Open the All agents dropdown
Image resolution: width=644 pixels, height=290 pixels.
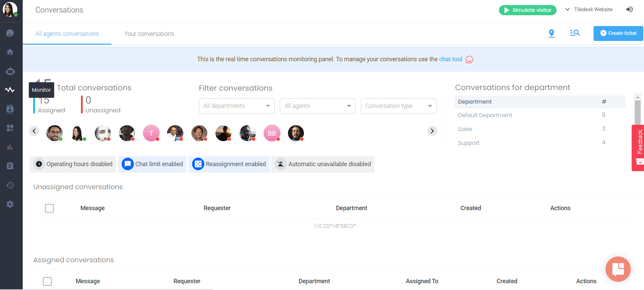[318, 106]
